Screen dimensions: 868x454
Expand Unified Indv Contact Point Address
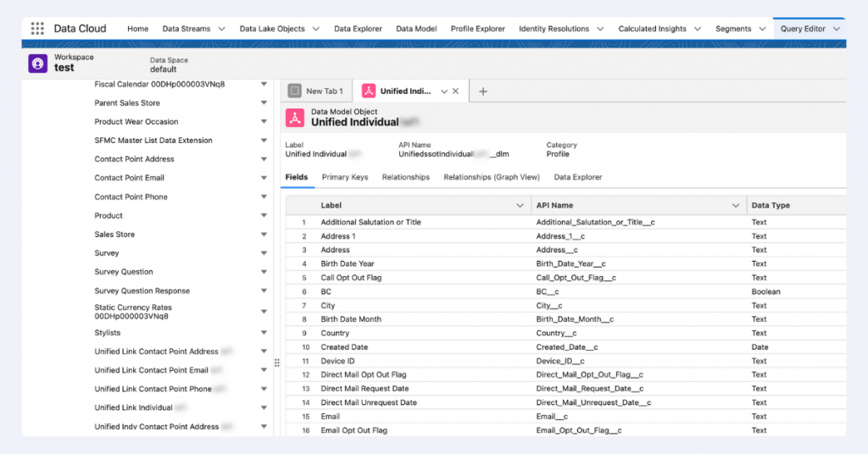264,427
